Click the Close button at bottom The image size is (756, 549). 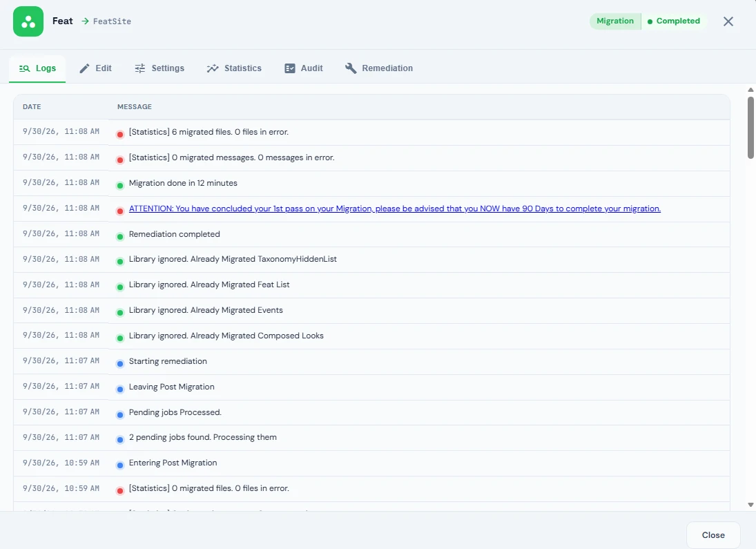tap(713, 535)
